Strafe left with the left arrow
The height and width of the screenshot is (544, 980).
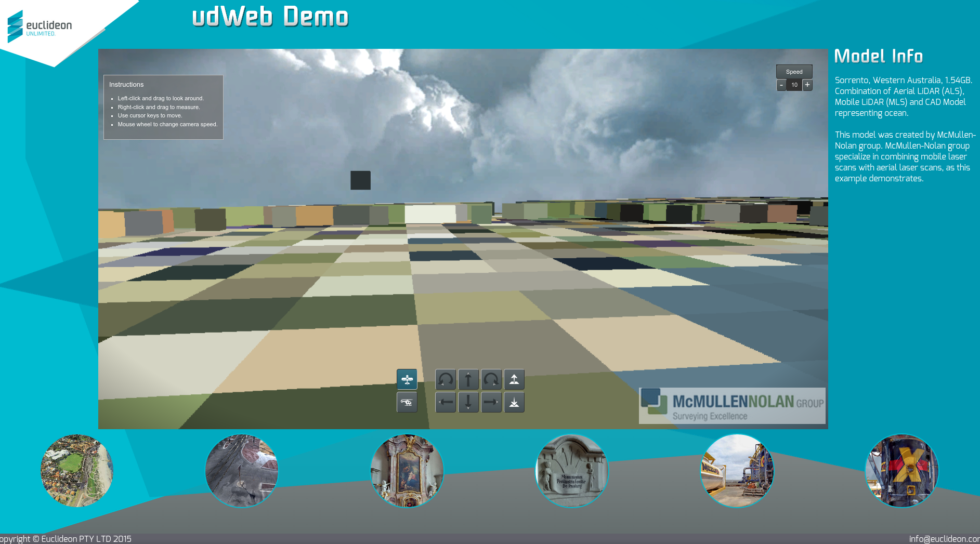[446, 402]
